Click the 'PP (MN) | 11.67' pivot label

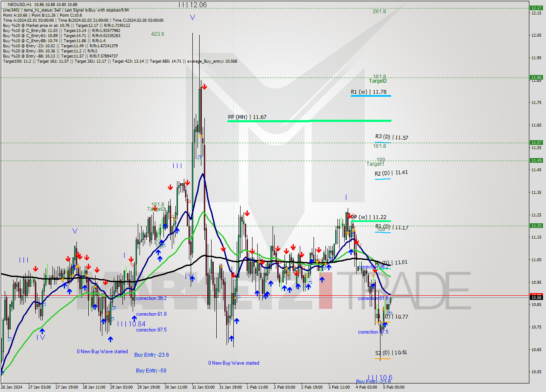coord(247,117)
